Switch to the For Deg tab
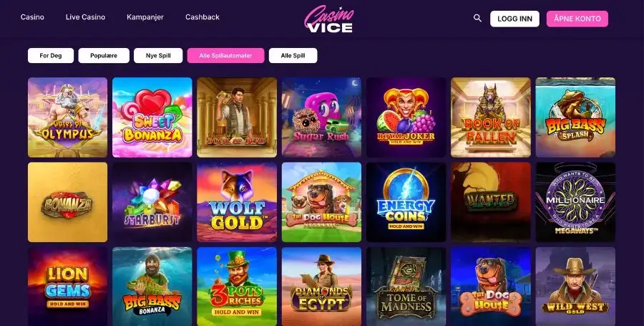This screenshot has height=326, width=644. [x=51, y=55]
